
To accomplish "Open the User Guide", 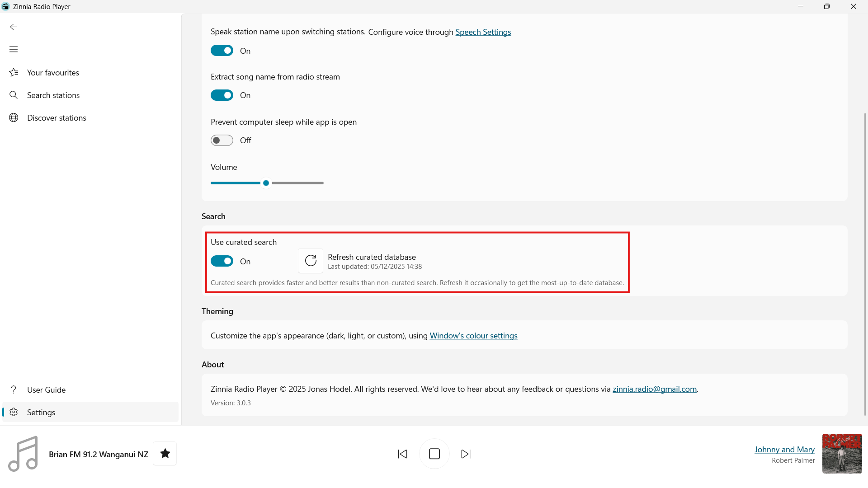I will pos(90,390).
